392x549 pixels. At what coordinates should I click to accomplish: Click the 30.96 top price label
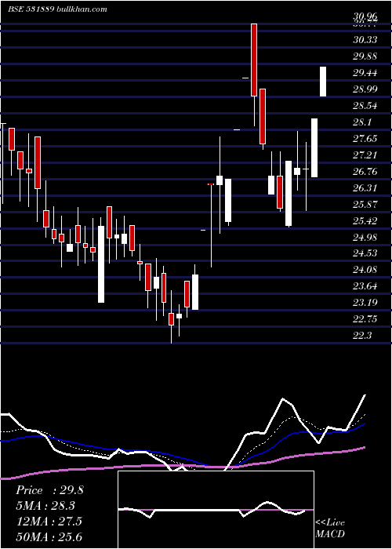click(365, 16)
